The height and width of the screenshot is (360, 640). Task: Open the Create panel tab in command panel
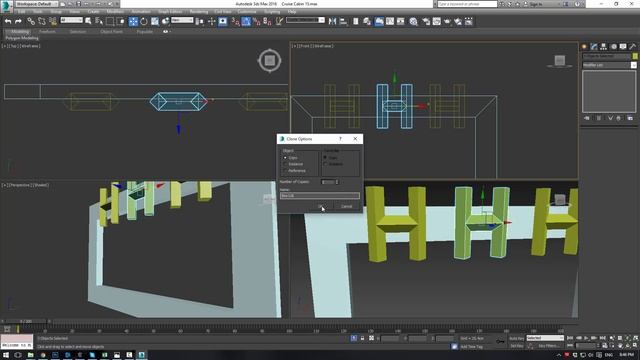pos(584,47)
